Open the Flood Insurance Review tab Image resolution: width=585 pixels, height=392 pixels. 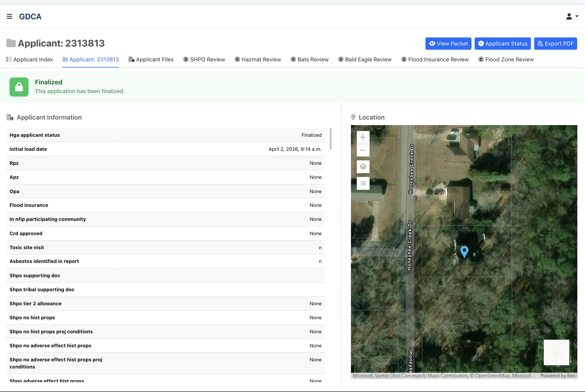(435, 60)
